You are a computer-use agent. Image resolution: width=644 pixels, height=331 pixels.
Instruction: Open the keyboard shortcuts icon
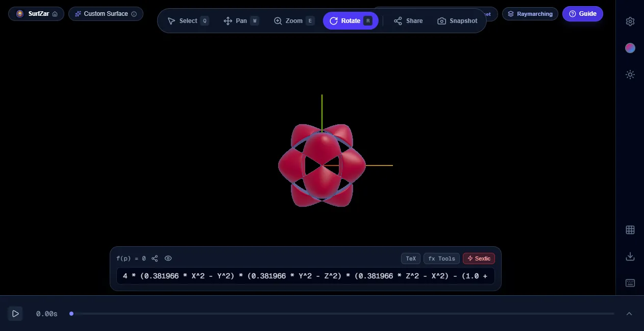630,283
